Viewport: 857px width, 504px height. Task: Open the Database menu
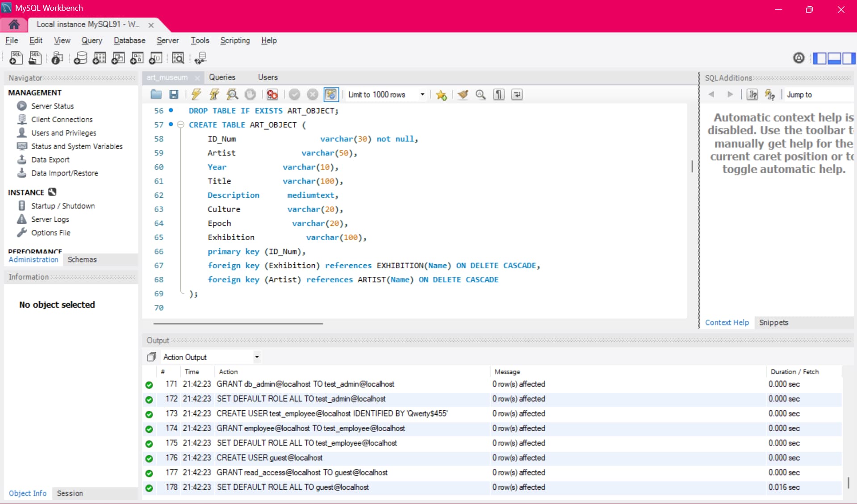[x=130, y=40]
